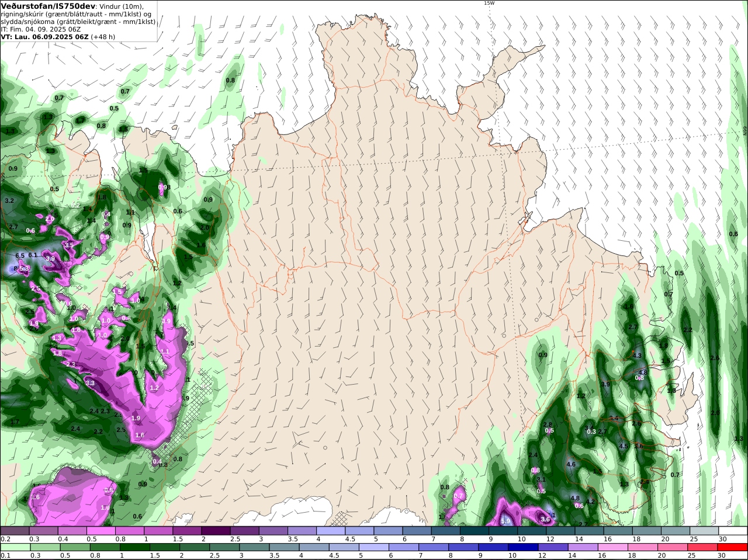
Task: Click the 66N latitude label on right edge
Action: click(x=745, y=131)
